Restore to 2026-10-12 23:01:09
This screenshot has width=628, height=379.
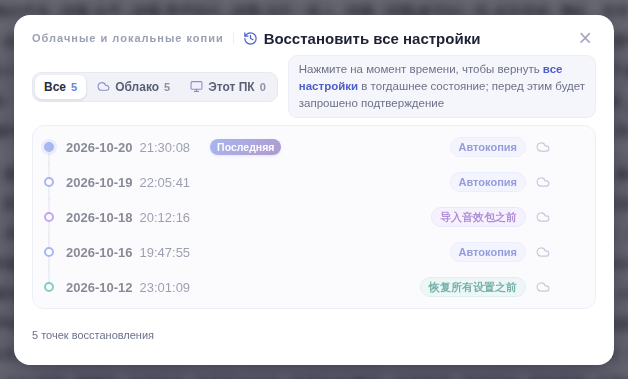pos(314,287)
